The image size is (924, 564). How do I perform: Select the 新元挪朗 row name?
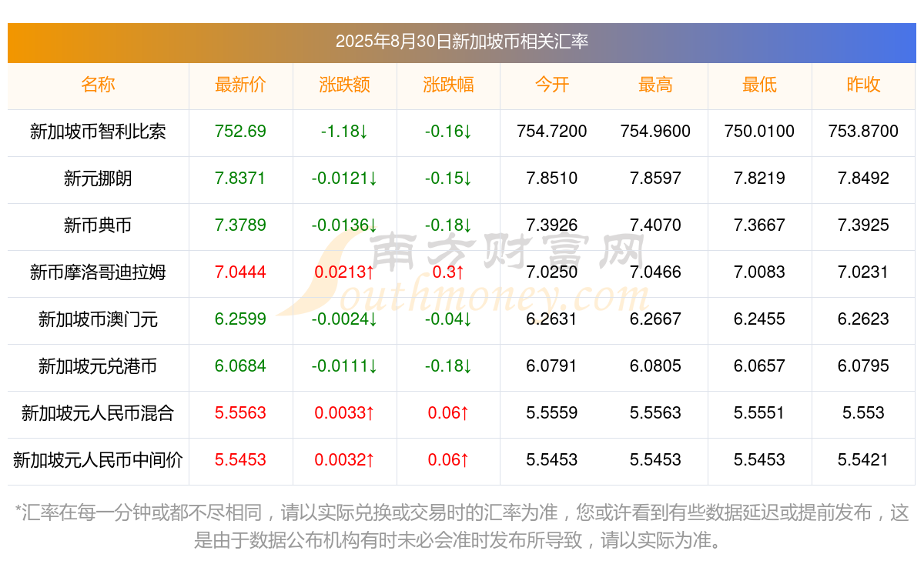point(98,179)
